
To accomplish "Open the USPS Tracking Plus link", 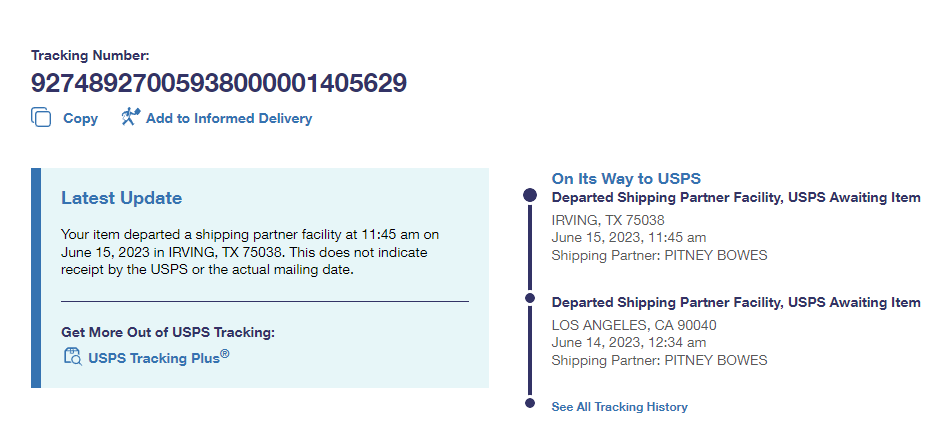I will [158, 356].
